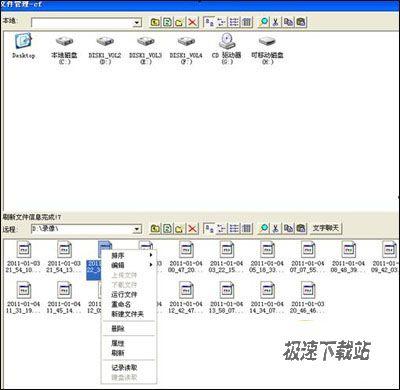Click scissors cut icon in remote toolbar
The height and width of the screenshot is (390, 400).
click(276, 229)
